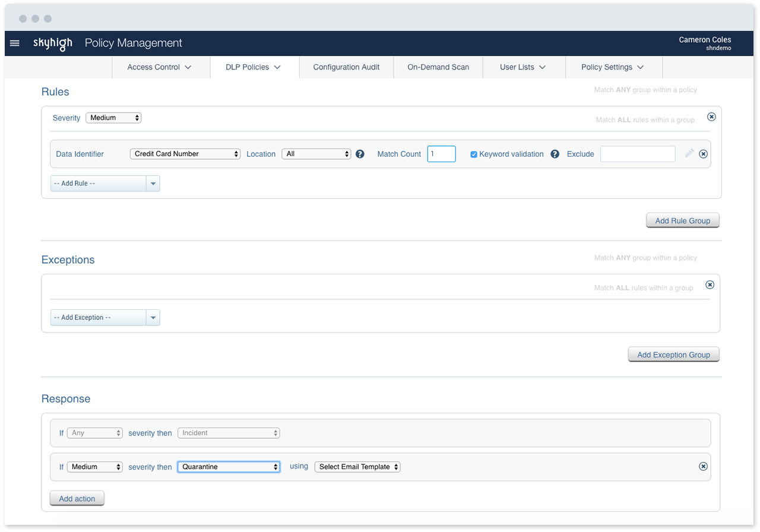Click the Skyhigh logo
The image size is (760, 532).
[x=53, y=43]
